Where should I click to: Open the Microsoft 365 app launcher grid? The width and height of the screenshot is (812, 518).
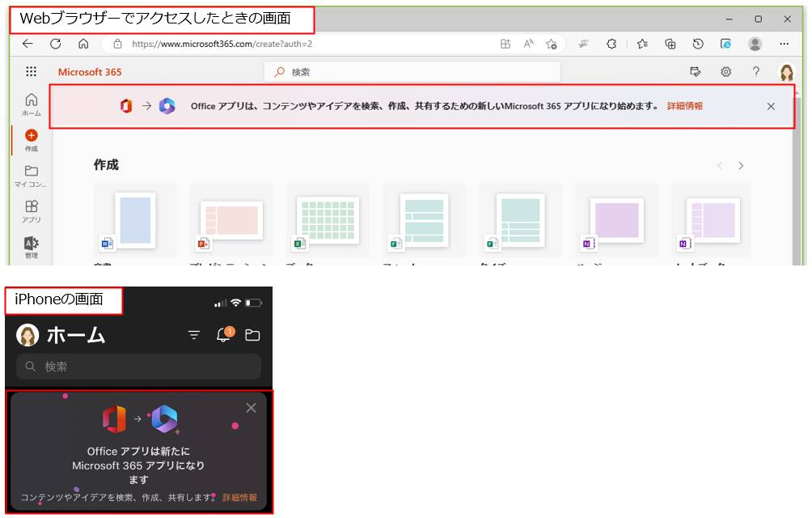(31, 71)
